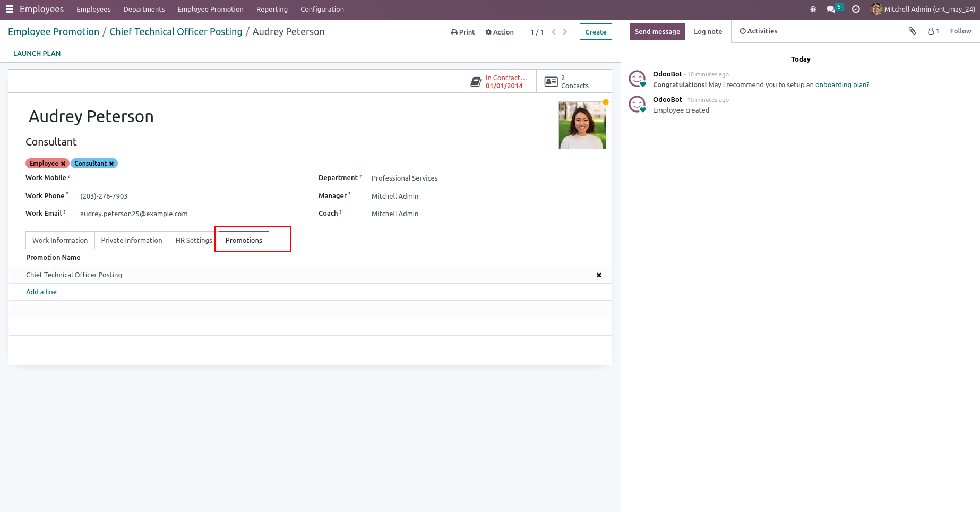Open the Print dropdown
980x512 pixels.
click(x=463, y=32)
